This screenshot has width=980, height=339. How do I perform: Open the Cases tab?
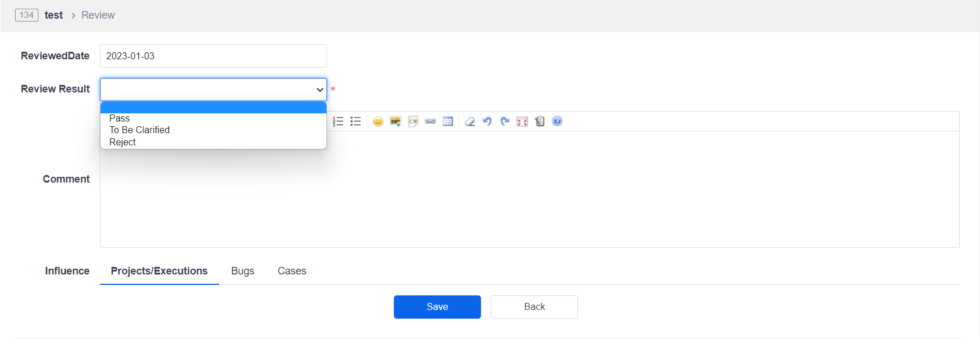point(292,271)
